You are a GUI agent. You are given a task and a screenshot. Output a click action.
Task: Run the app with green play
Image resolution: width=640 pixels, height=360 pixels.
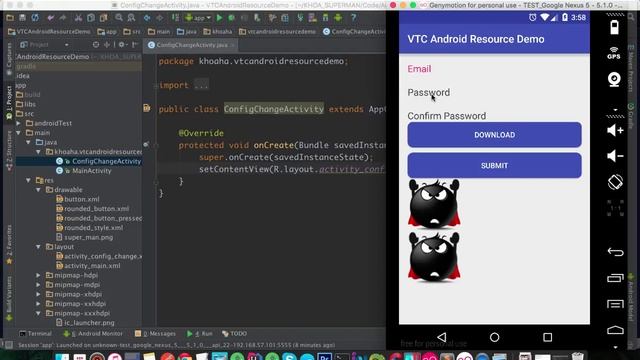[x=219, y=18]
